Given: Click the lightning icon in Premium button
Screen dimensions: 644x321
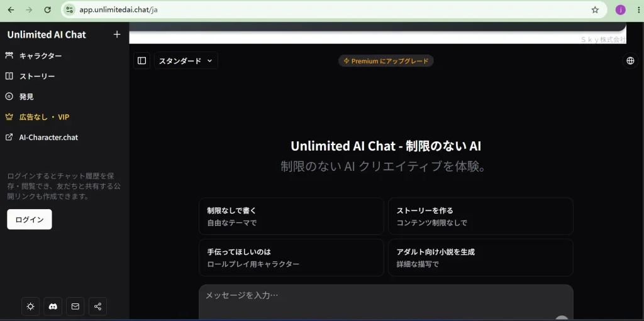Looking at the screenshot, I should click(347, 61).
